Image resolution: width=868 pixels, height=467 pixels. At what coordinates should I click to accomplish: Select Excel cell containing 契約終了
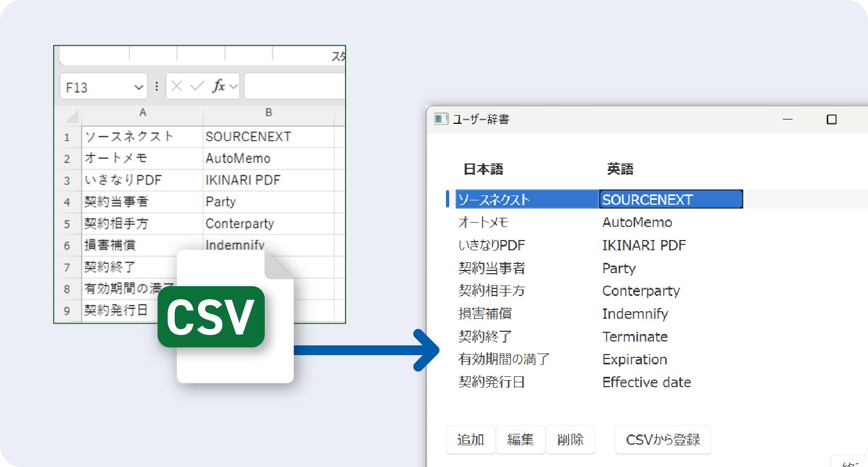point(130,267)
